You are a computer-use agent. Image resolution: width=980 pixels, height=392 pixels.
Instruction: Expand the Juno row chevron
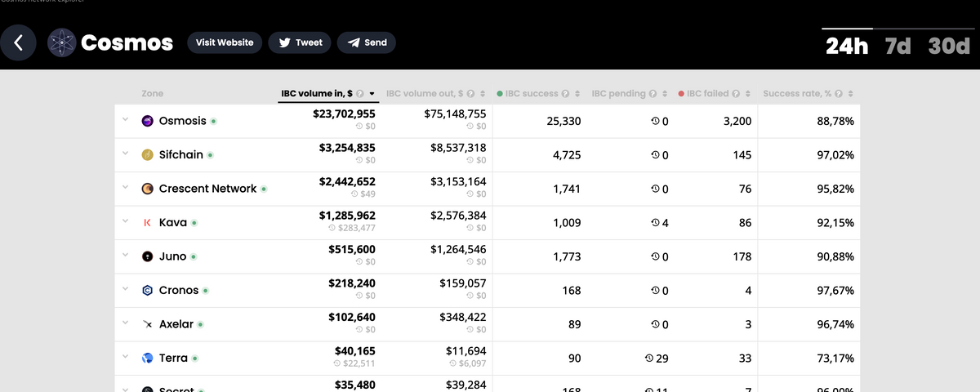pos(126,256)
